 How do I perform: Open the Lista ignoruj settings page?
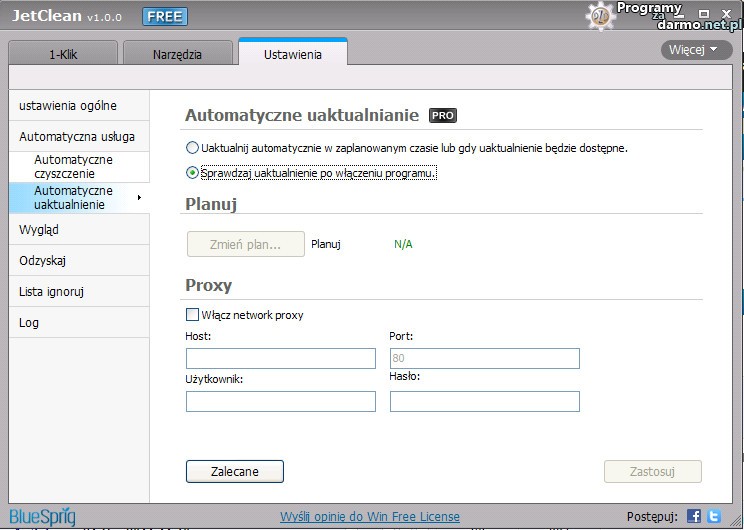tap(52, 292)
